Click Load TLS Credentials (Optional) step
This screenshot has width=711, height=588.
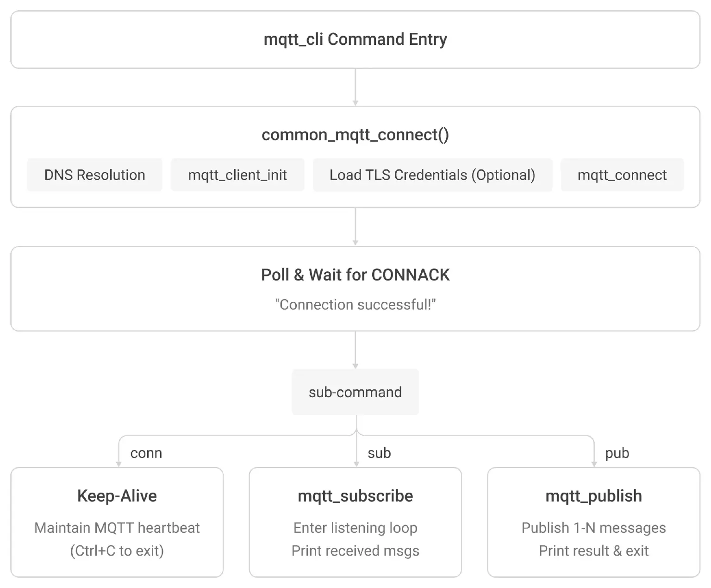pos(432,175)
